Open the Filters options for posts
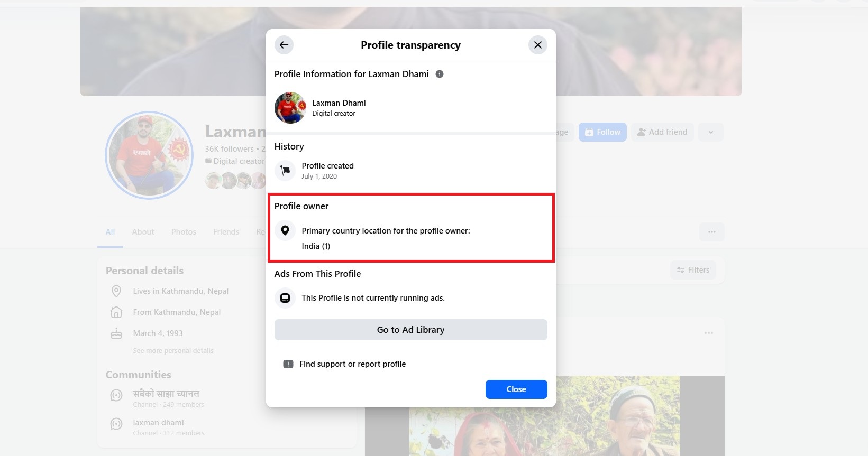The width and height of the screenshot is (868, 456). click(x=693, y=270)
